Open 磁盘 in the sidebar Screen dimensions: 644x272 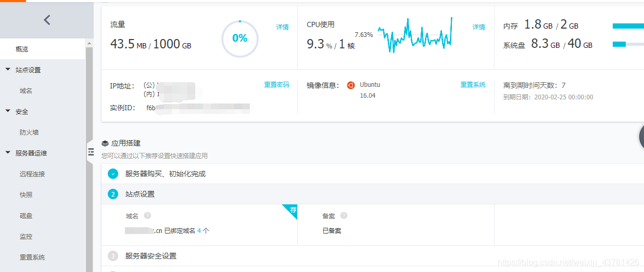pos(26,216)
